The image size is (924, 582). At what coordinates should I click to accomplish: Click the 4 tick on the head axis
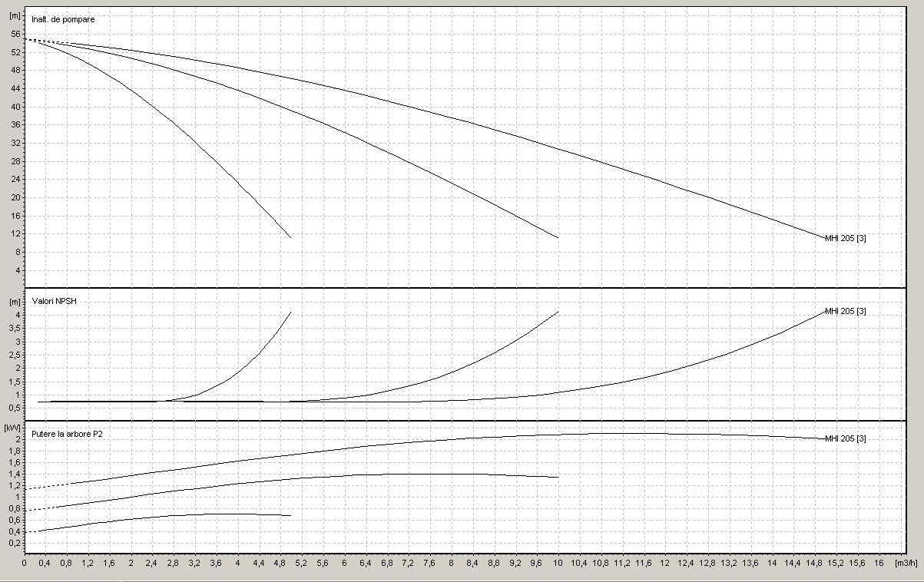tap(17, 270)
